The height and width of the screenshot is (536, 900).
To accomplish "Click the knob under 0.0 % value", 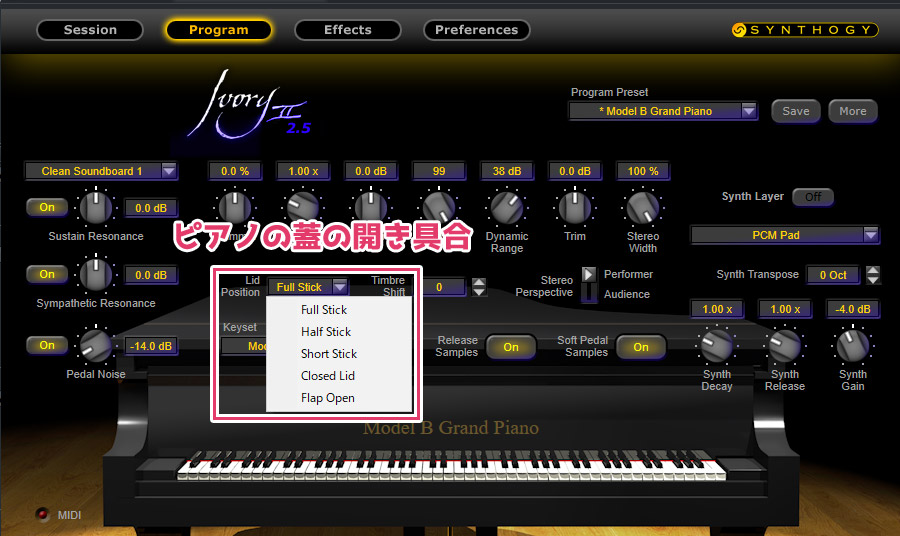I will coord(235,206).
